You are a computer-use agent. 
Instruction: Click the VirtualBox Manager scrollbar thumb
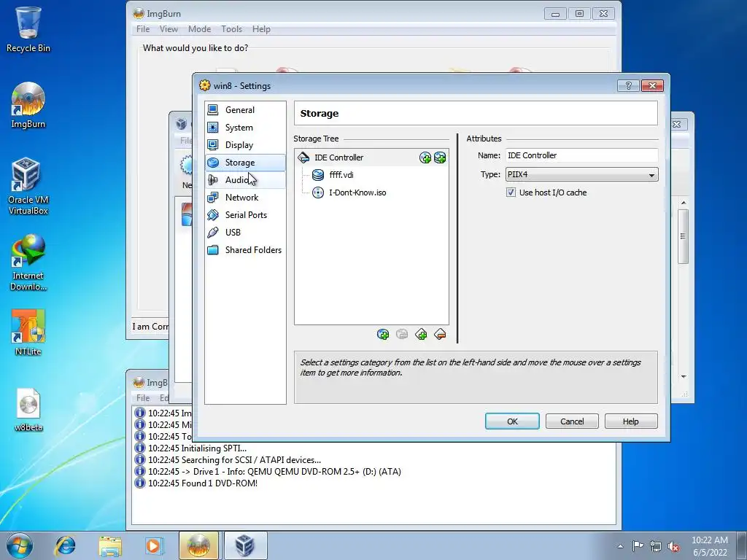tap(683, 236)
